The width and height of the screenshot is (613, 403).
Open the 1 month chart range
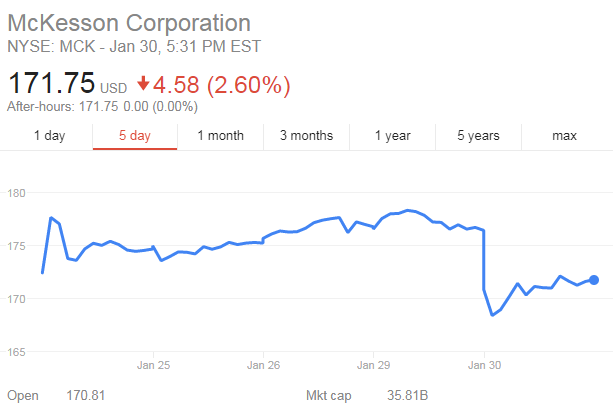pyautogui.click(x=220, y=136)
